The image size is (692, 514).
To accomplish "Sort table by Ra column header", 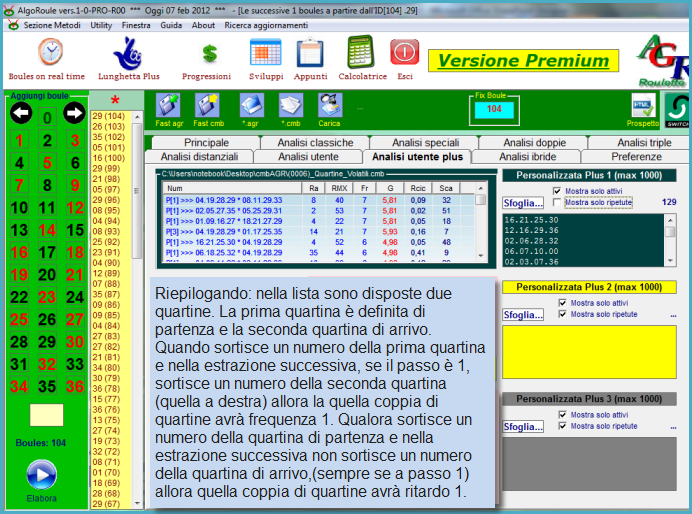I will pyautogui.click(x=313, y=188).
